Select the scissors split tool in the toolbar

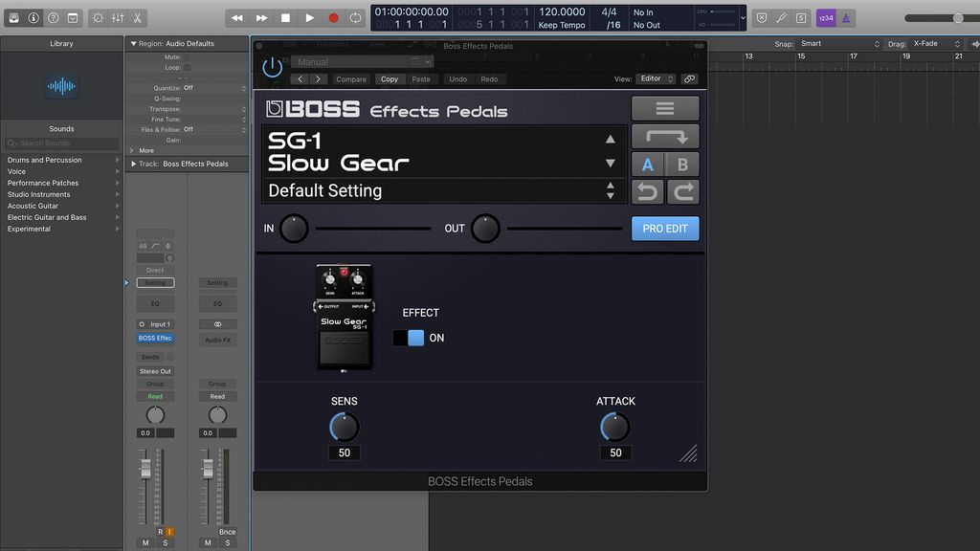pyautogui.click(x=137, y=17)
